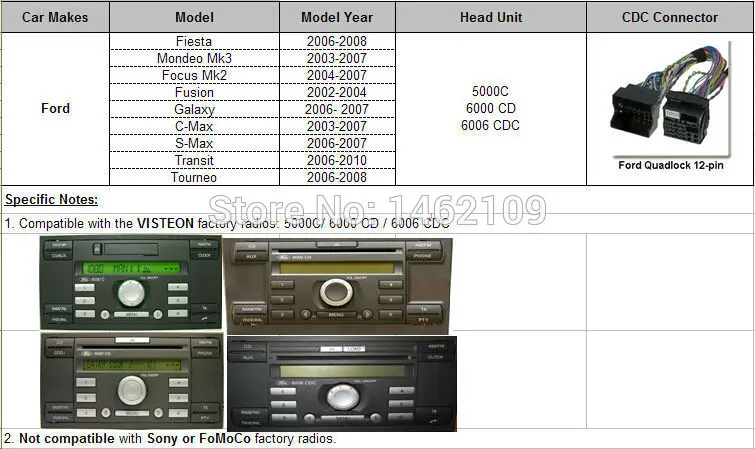Select the Galaxy model row
Screen dimensions: 755x449
[x=194, y=109]
